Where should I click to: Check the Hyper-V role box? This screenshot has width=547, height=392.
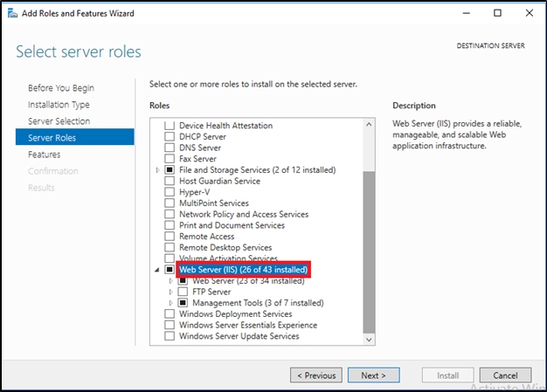tap(170, 192)
